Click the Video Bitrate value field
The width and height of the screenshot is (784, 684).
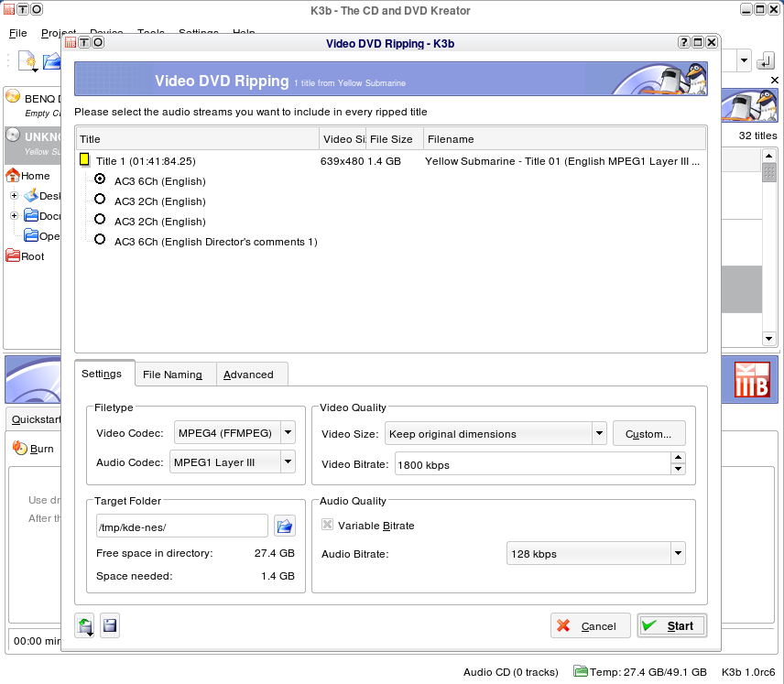[533, 464]
